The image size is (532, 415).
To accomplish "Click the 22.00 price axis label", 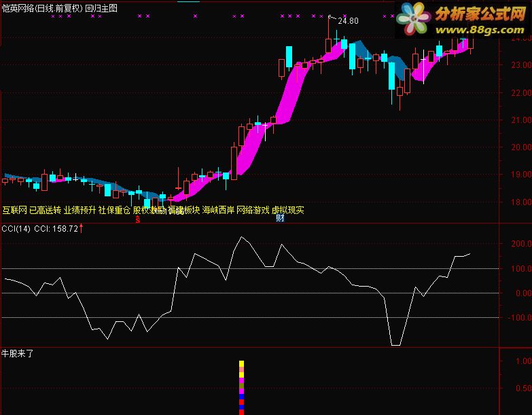I will pos(521,92).
